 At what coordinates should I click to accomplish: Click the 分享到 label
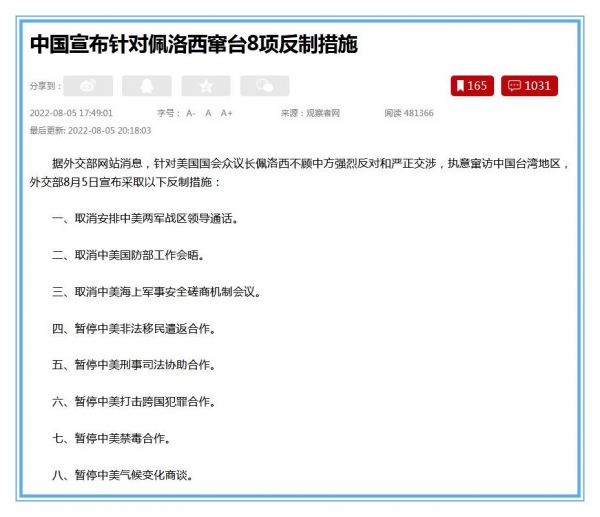pos(46,86)
